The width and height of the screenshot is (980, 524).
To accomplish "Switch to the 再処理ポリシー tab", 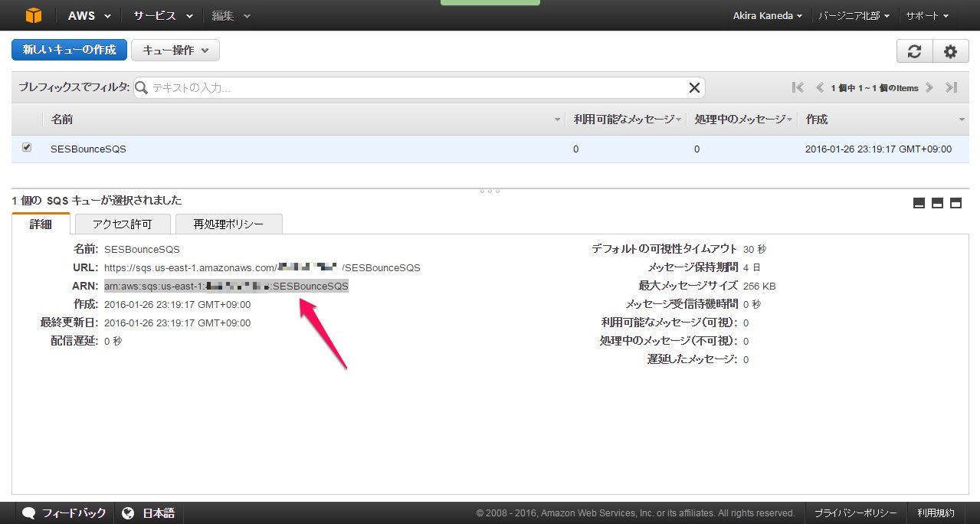I will tap(228, 224).
